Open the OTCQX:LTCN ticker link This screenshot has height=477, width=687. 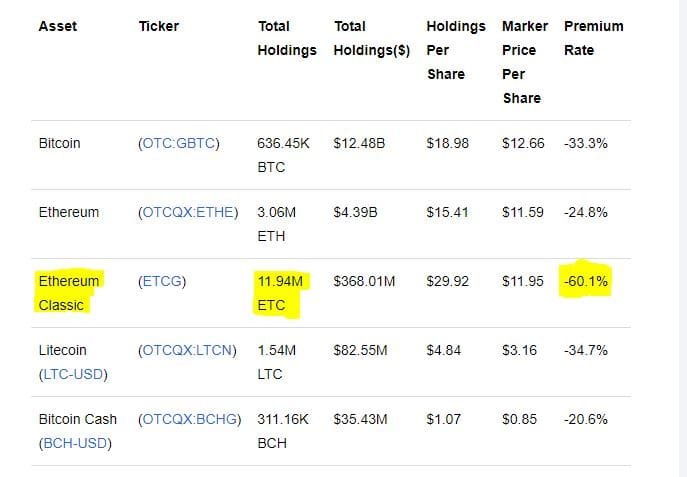coord(190,350)
